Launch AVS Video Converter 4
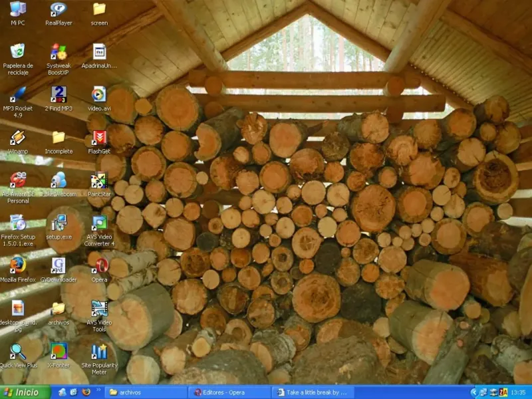Image resolution: width=532 pixels, height=399 pixels. point(99,230)
